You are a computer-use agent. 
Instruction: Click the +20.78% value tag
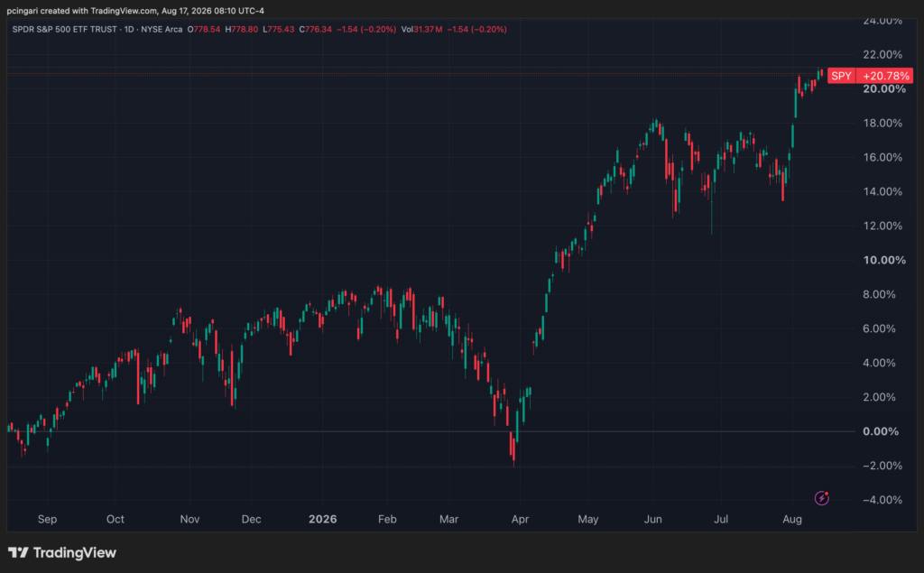(885, 76)
